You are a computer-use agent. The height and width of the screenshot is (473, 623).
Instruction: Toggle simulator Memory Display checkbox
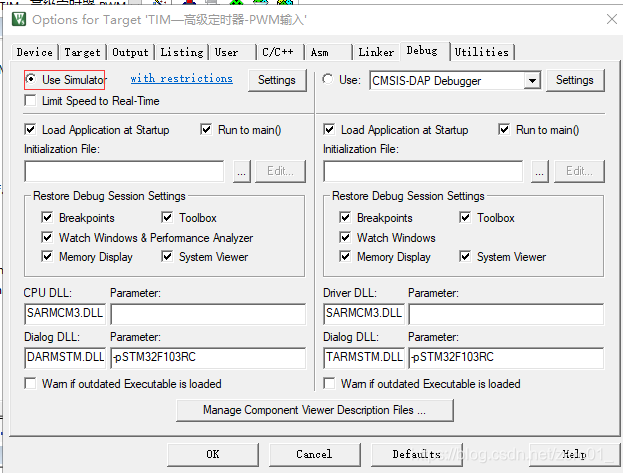click(x=47, y=256)
